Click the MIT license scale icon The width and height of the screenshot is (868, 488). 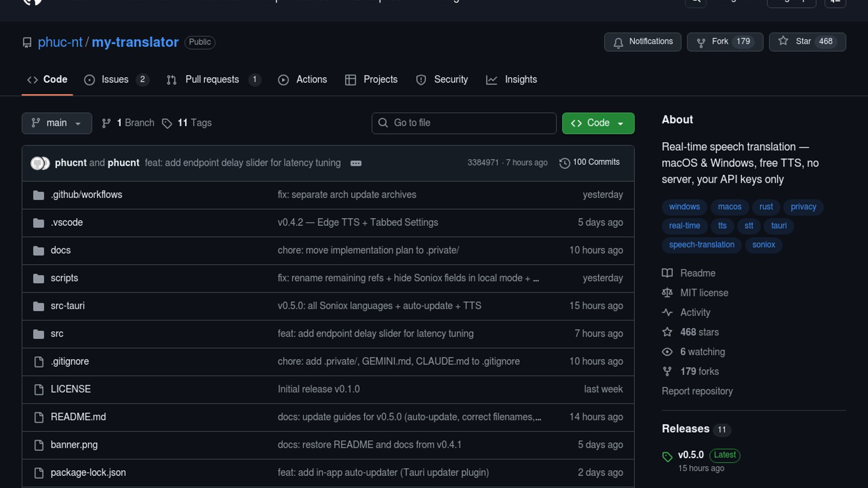pos(667,293)
